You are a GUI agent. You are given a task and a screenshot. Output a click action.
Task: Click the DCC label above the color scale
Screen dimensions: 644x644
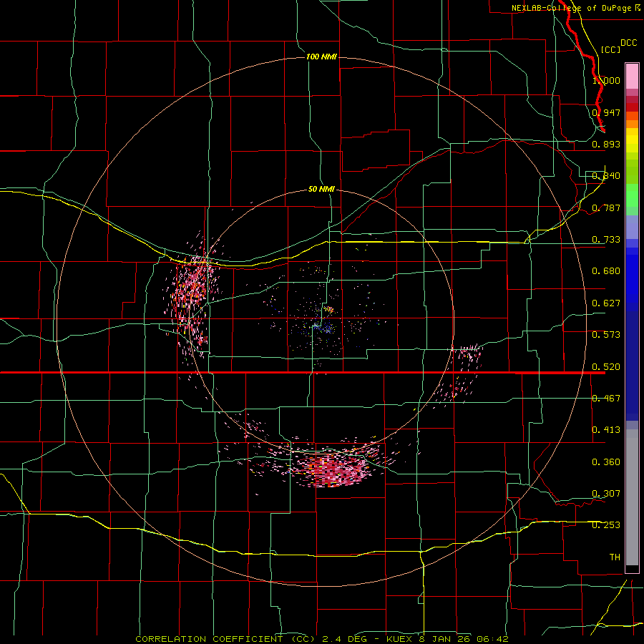click(628, 43)
